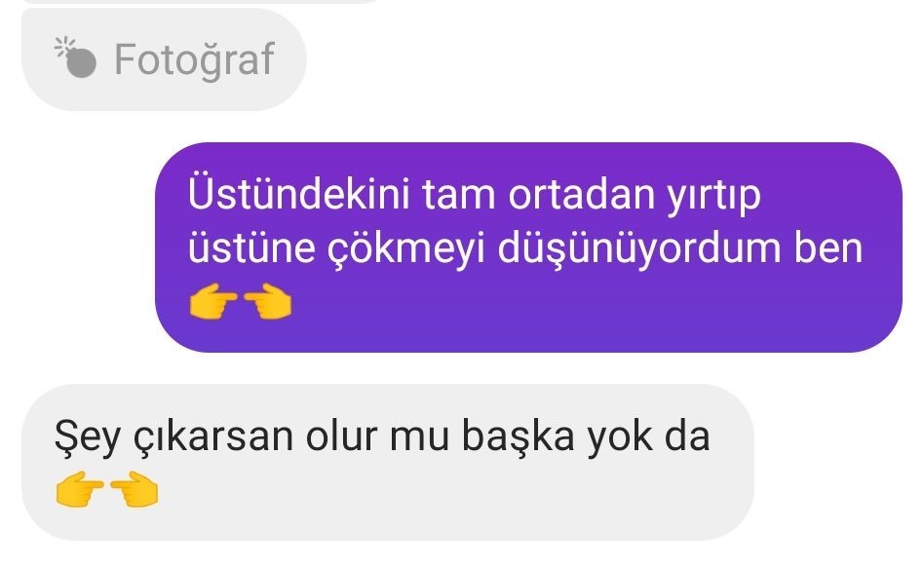The height and width of the screenshot is (569, 924).
Task: Click the word Şey in received message
Action: click(88, 437)
